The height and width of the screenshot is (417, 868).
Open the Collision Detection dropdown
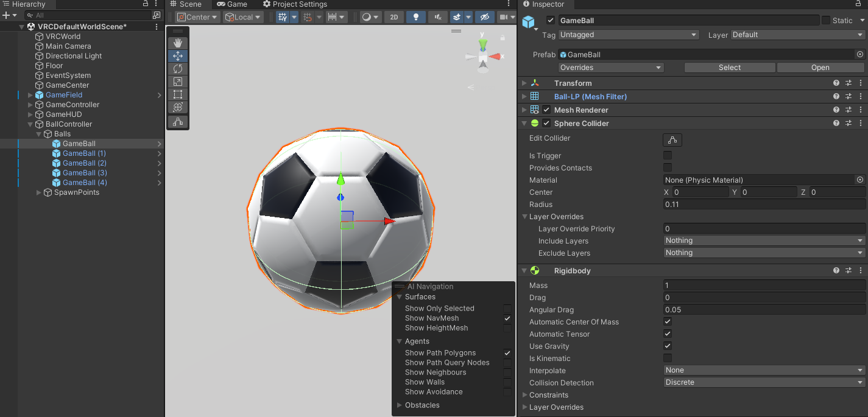pyautogui.click(x=764, y=382)
